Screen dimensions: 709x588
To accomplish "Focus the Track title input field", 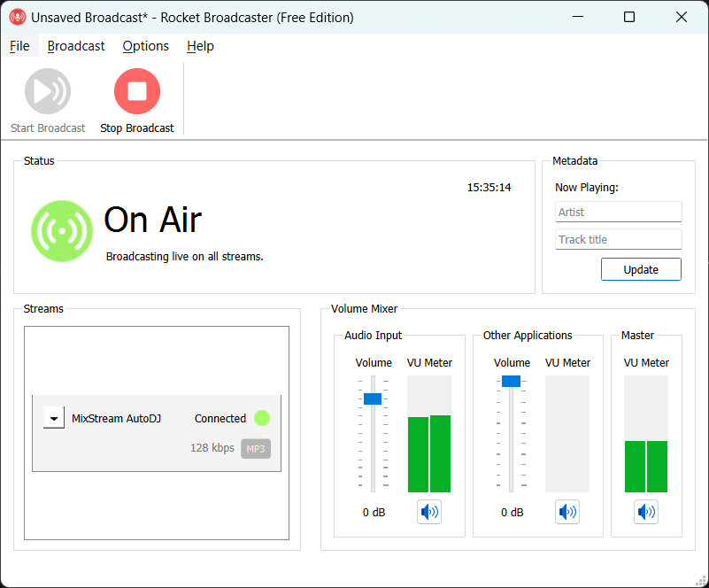I will tap(618, 239).
